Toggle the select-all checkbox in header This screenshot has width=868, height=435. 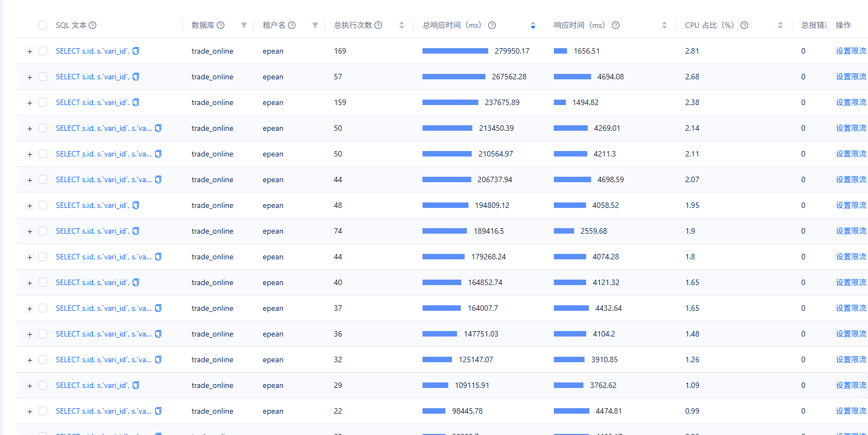point(43,25)
